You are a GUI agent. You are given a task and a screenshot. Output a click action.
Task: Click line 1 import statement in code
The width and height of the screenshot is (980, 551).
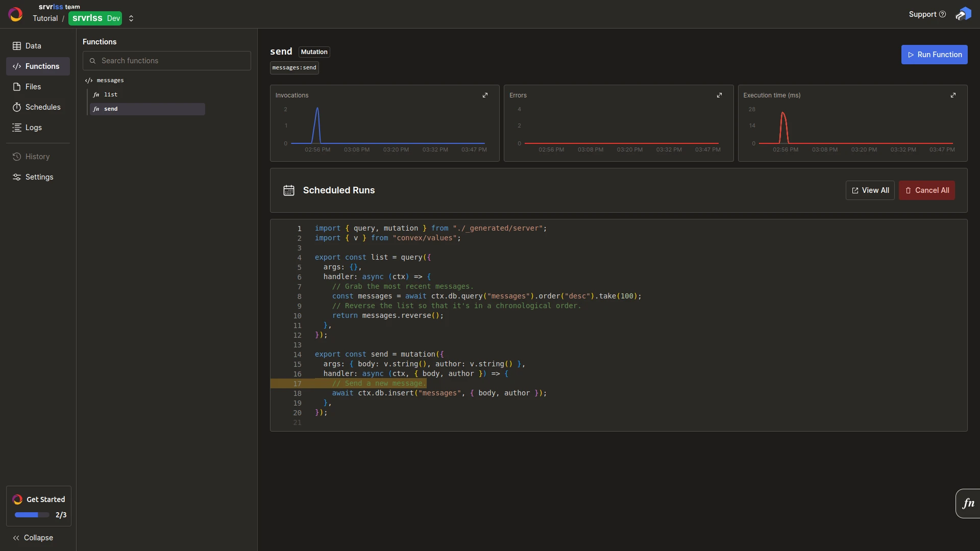pyautogui.click(x=431, y=229)
